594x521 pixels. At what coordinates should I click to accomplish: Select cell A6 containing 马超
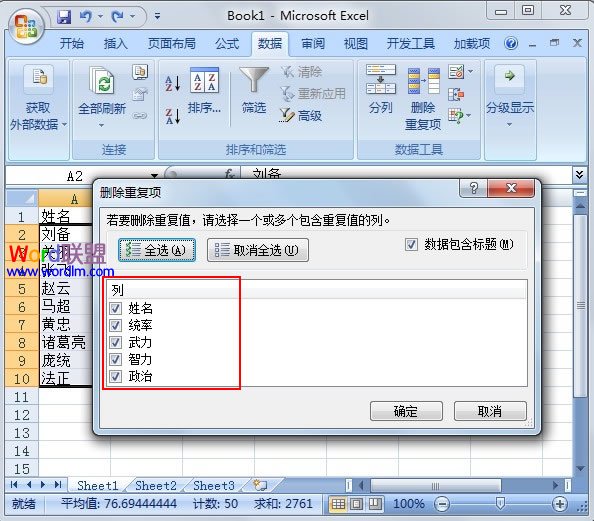66,307
